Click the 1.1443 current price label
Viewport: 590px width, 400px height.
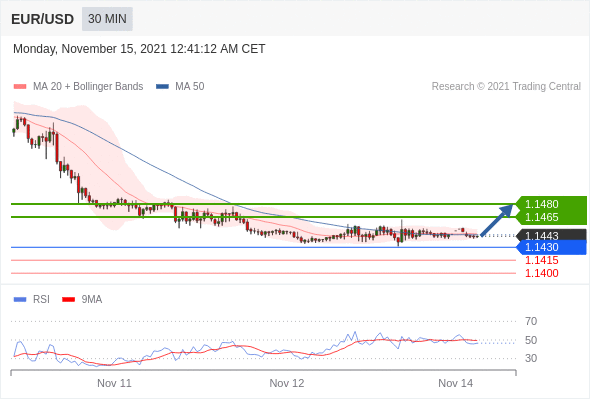551,236
